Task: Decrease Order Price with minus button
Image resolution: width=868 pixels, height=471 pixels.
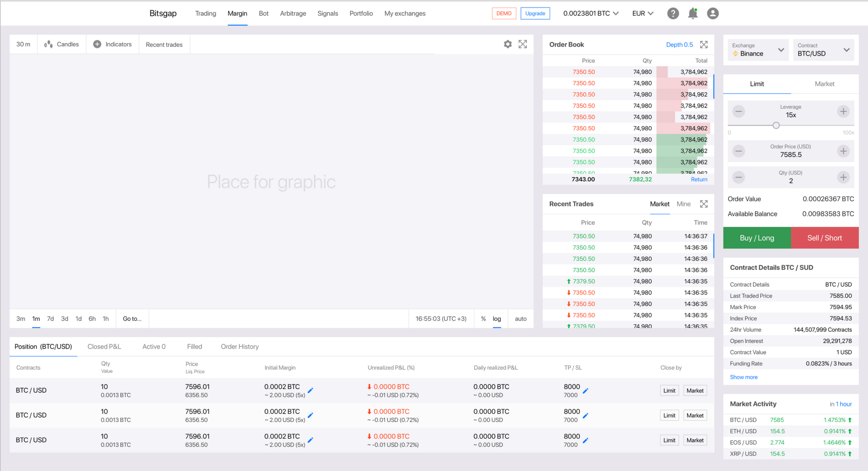Action: tap(739, 151)
